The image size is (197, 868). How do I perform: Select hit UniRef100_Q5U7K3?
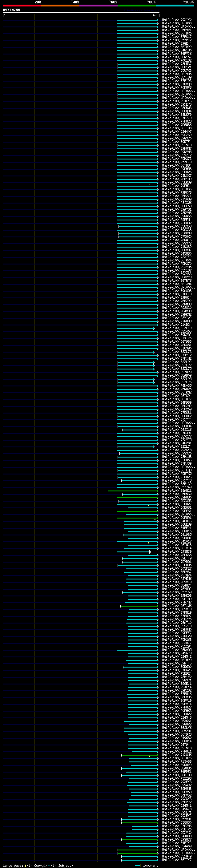[177, 71]
